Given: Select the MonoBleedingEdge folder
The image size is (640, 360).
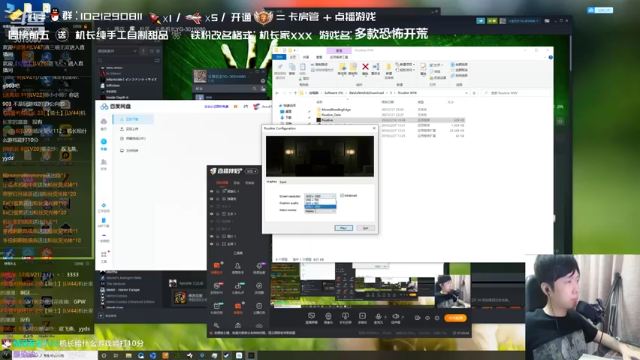Looking at the screenshot, I should point(336,109).
